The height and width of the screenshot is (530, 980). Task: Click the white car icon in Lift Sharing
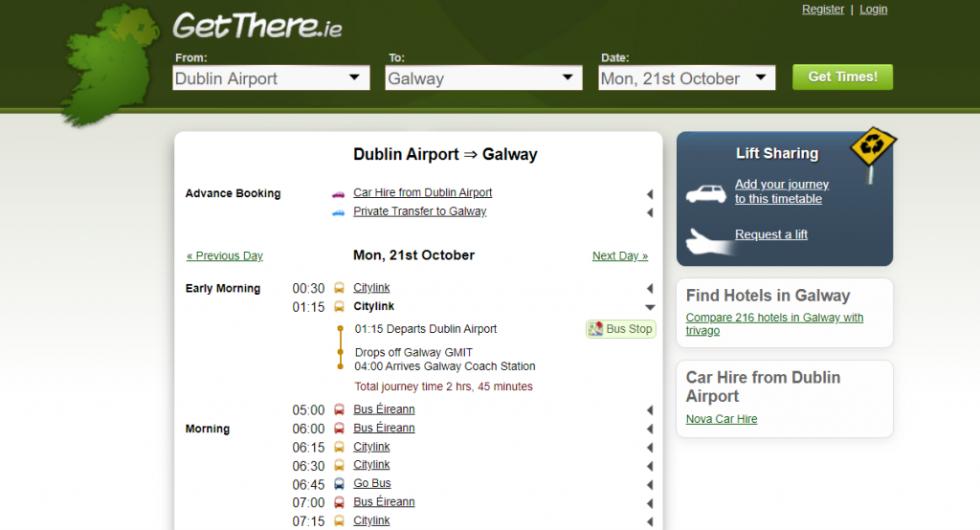[x=706, y=194]
